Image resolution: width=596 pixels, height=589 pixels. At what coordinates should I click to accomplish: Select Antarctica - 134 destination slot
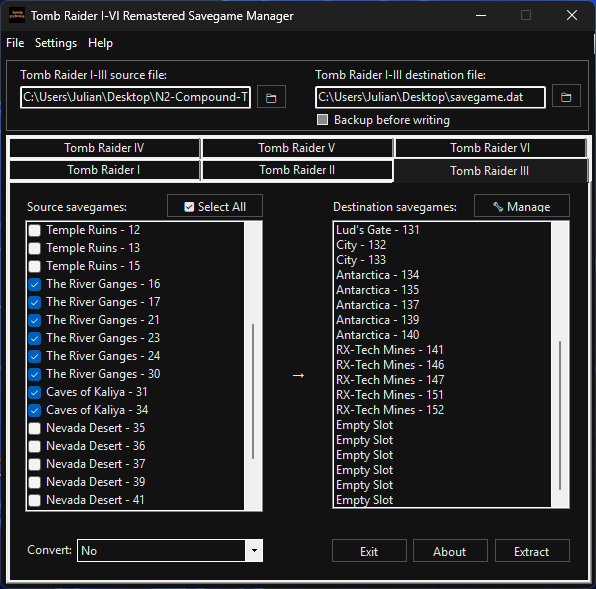(442, 275)
